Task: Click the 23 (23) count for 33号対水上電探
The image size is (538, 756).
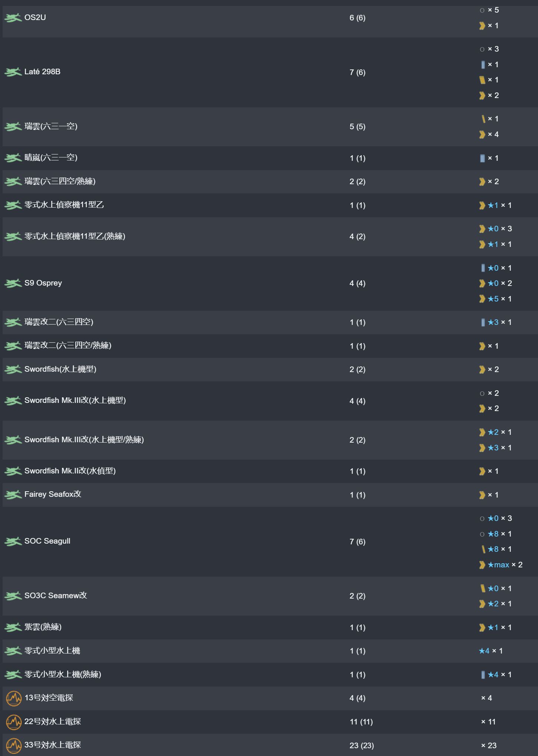Action: click(x=361, y=746)
